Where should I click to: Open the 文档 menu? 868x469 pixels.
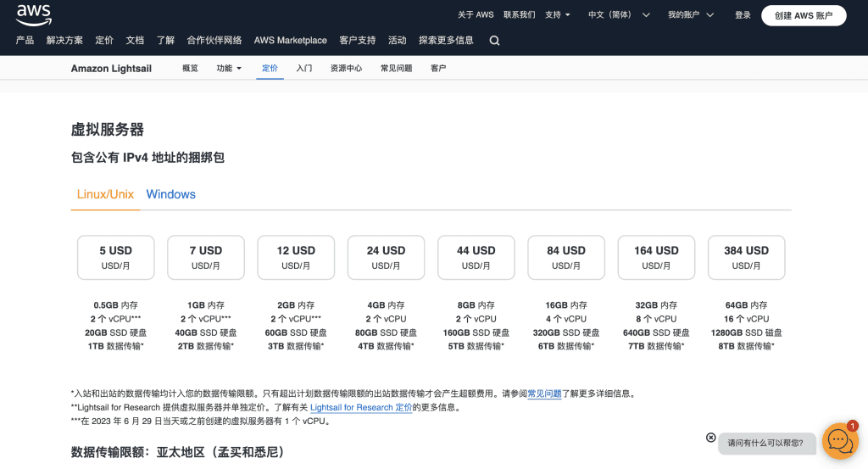(135, 41)
